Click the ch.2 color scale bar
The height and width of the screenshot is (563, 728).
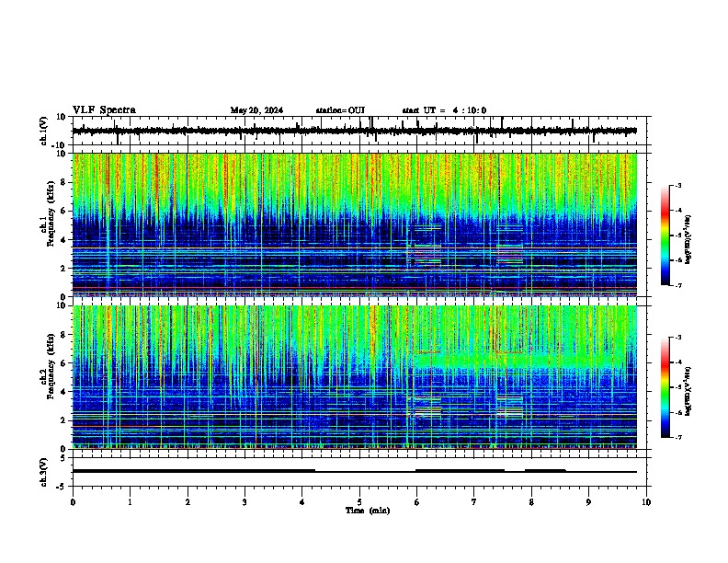[665, 387]
